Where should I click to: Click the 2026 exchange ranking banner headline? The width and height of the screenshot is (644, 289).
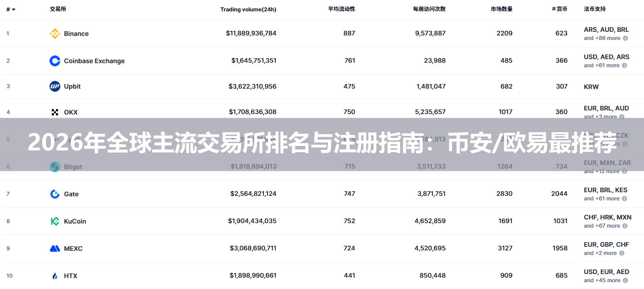[x=322, y=144]
